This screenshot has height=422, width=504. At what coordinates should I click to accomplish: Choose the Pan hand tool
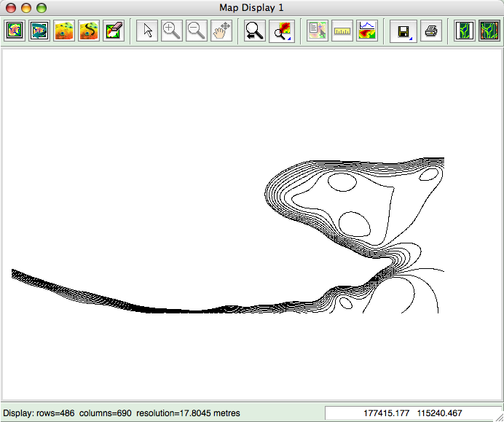[221, 31]
